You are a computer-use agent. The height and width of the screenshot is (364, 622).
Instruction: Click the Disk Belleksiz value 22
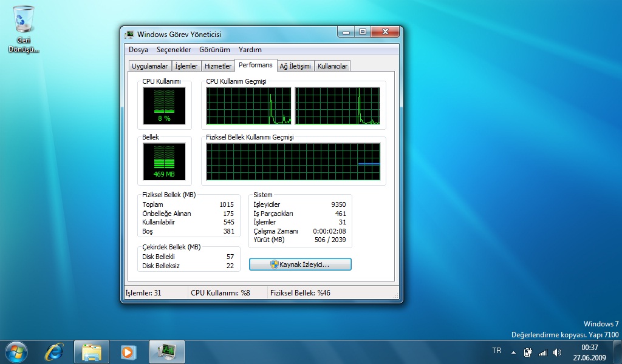coord(230,266)
